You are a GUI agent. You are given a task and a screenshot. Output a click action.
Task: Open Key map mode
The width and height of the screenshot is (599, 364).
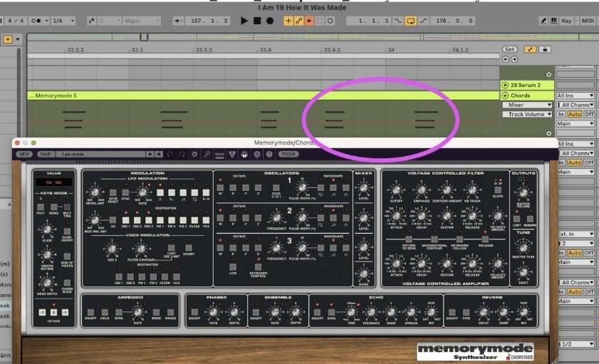pos(566,21)
